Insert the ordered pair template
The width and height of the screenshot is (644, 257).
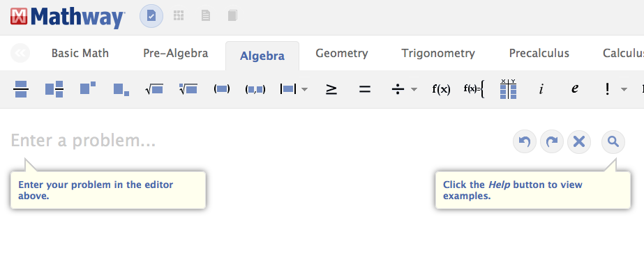coord(255,89)
